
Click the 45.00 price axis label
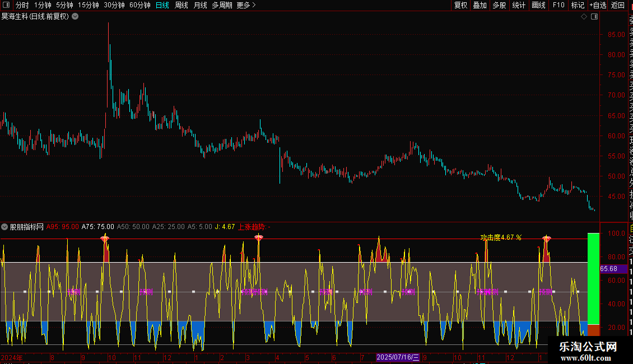tap(616, 197)
